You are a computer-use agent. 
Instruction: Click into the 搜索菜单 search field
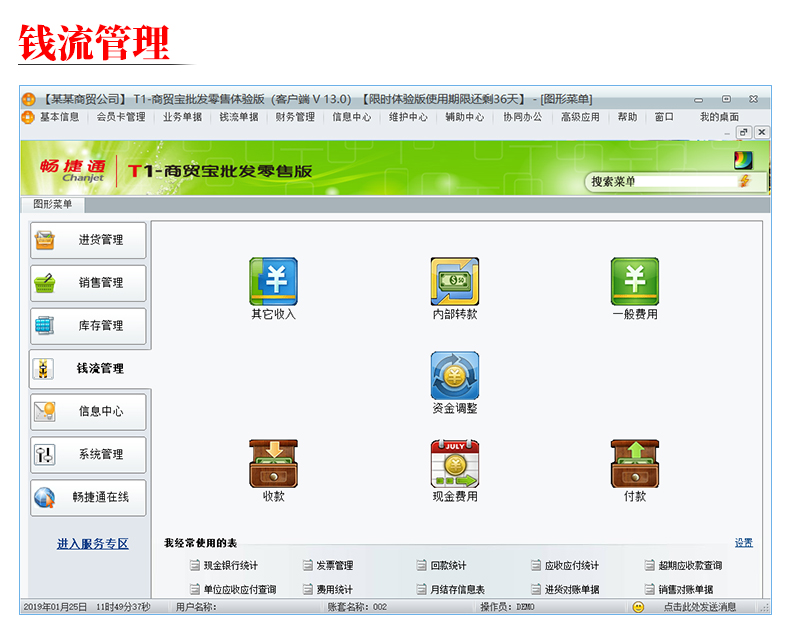tap(660, 181)
